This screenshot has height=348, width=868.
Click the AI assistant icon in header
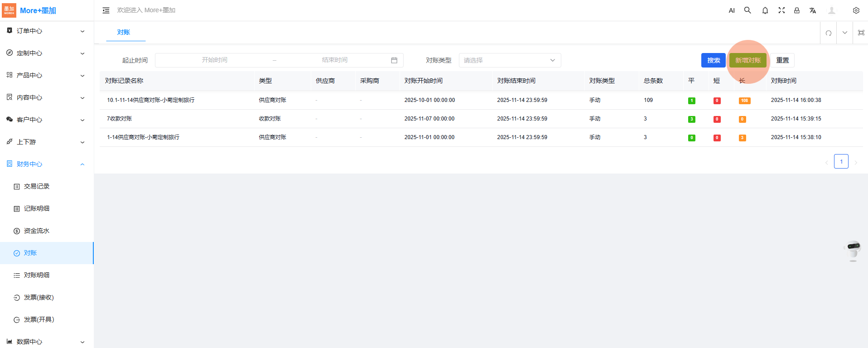pyautogui.click(x=731, y=10)
